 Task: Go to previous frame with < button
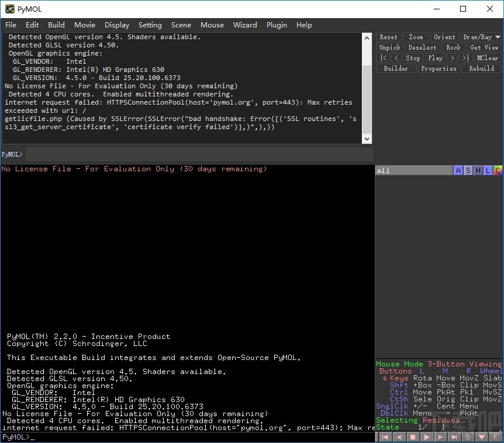pyautogui.click(x=396, y=58)
